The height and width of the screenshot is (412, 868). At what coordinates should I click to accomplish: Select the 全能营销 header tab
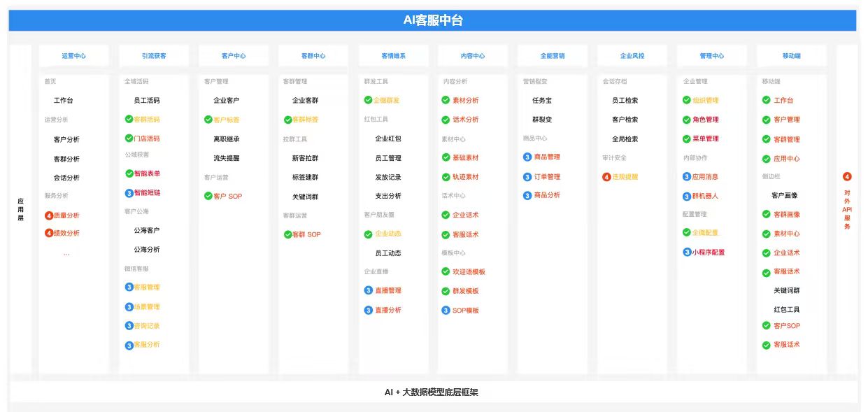point(553,56)
